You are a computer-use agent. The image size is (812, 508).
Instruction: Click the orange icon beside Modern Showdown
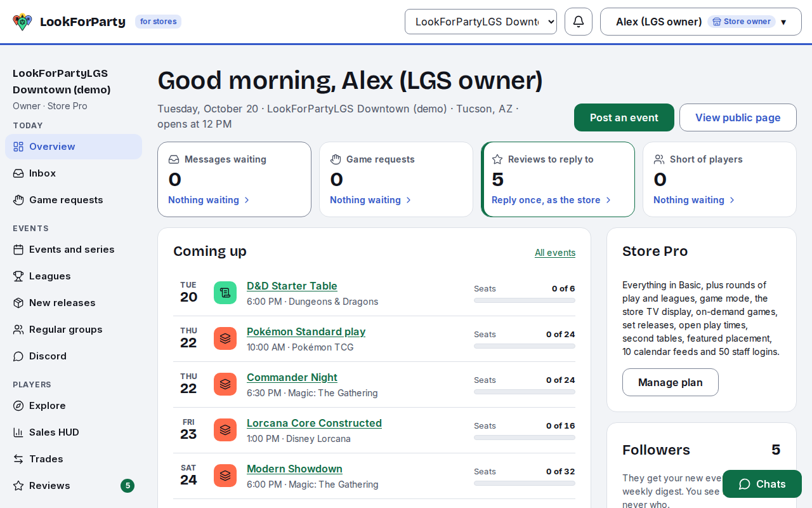tap(225, 476)
